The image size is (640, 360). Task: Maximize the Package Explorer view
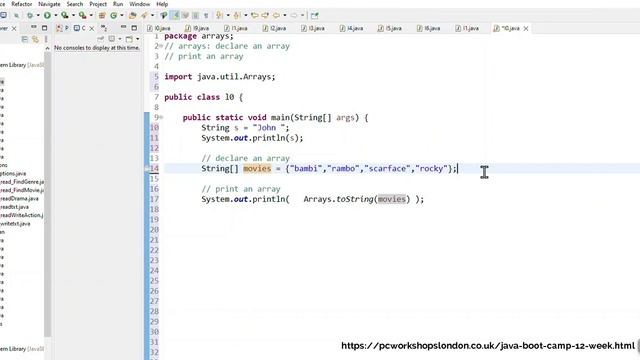click(x=44, y=28)
